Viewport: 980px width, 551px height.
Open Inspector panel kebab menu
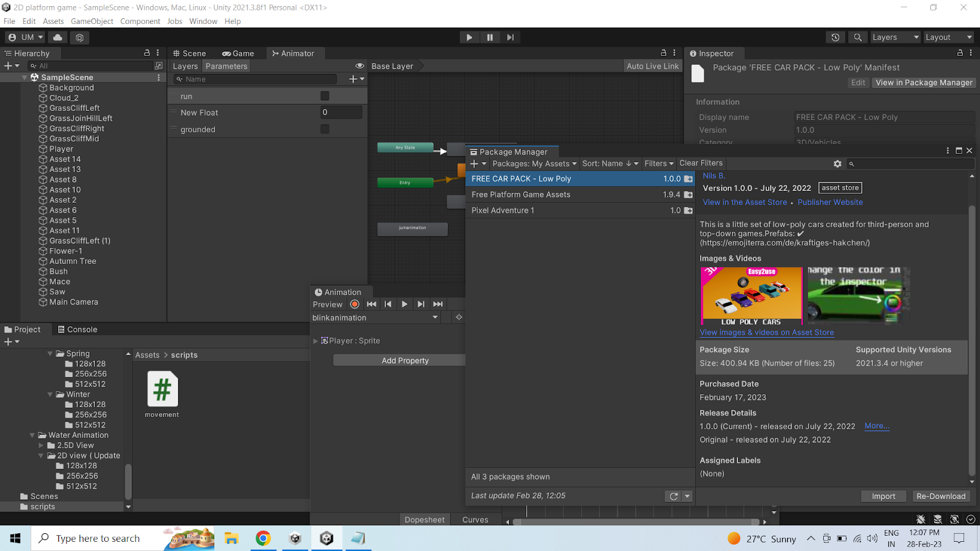click(x=971, y=53)
